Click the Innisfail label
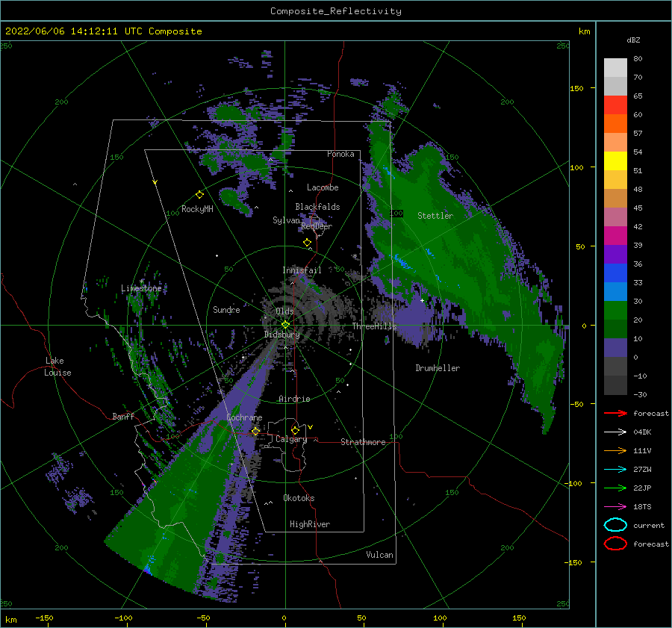672x628 pixels. pos(302,270)
